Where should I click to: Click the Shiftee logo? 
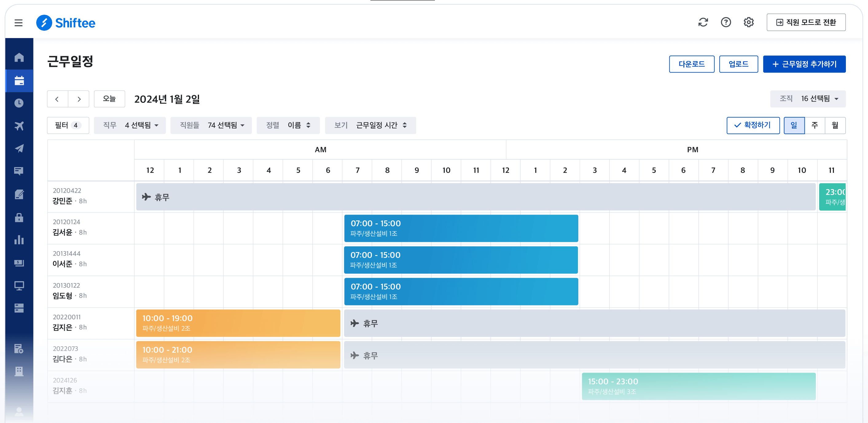(66, 23)
